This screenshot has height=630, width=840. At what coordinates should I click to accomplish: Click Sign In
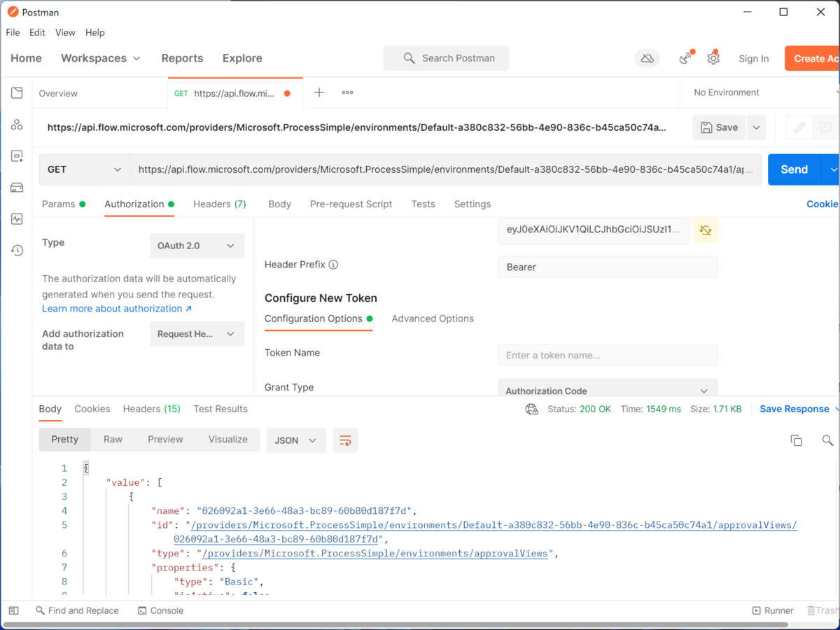[x=754, y=59]
